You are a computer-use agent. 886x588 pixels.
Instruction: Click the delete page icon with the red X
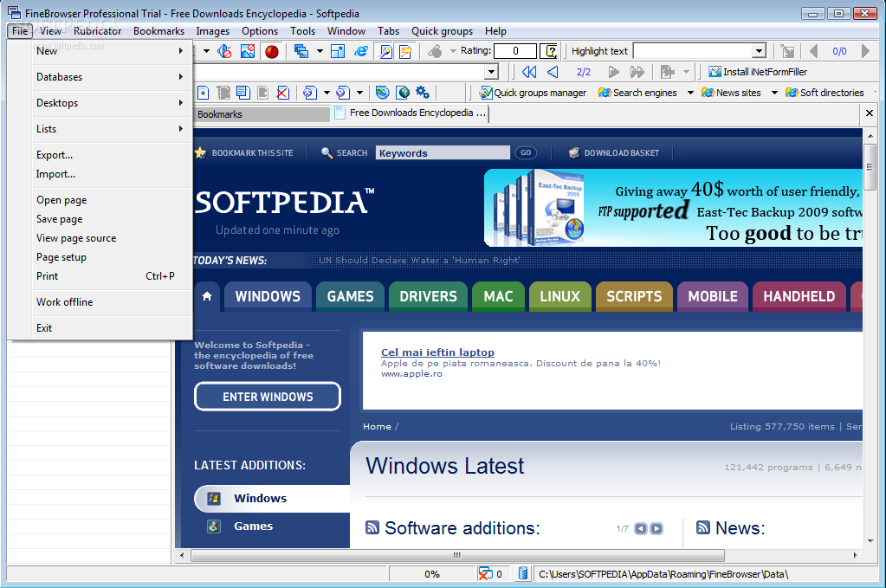(282, 93)
